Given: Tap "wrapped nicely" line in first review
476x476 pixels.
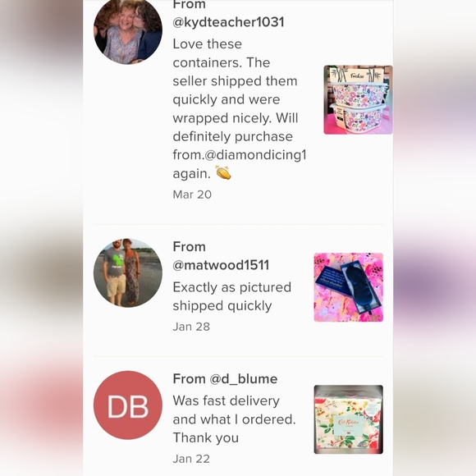Looking at the screenshot, I should (236, 118).
